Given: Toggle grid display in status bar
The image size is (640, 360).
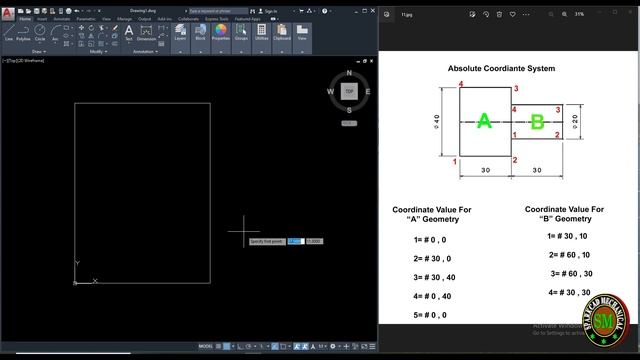Looking at the screenshot, I should click(218, 347).
